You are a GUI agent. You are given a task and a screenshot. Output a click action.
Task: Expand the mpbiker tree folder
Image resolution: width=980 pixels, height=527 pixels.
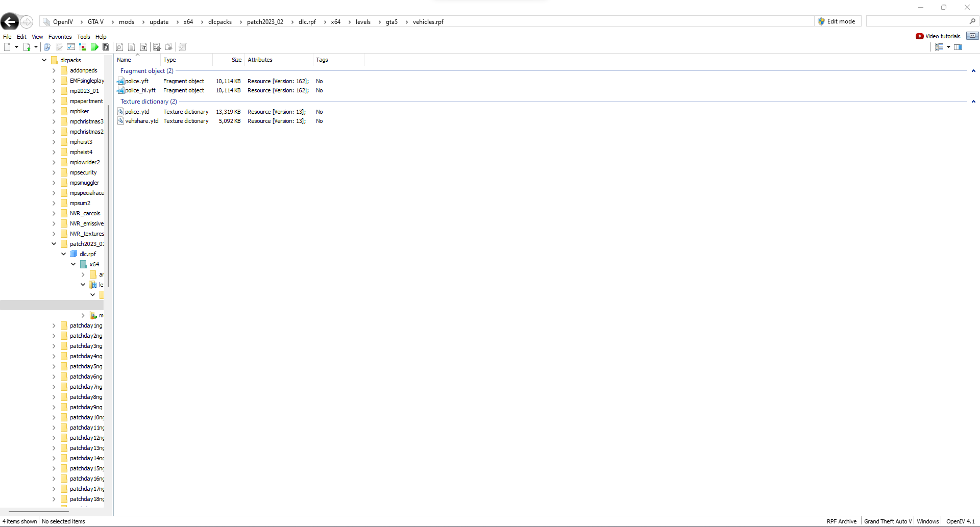tap(54, 111)
